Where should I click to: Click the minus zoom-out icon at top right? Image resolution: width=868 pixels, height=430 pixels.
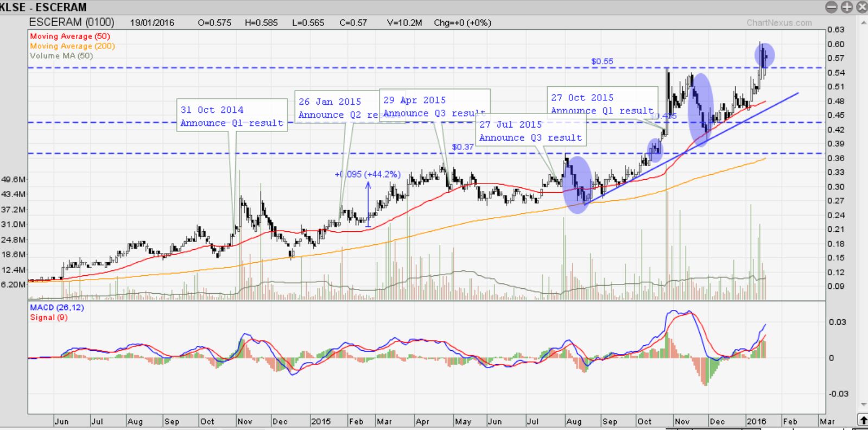click(831, 7)
